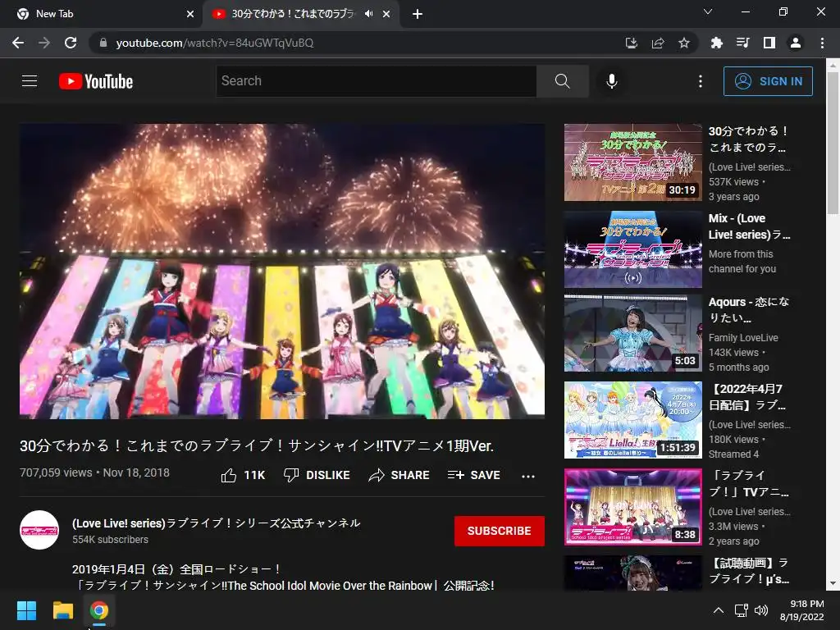Image resolution: width=840 pixels, height=630 pixels.
Task: Open File Explorer from the taskbar
Action: click(62, 610)
